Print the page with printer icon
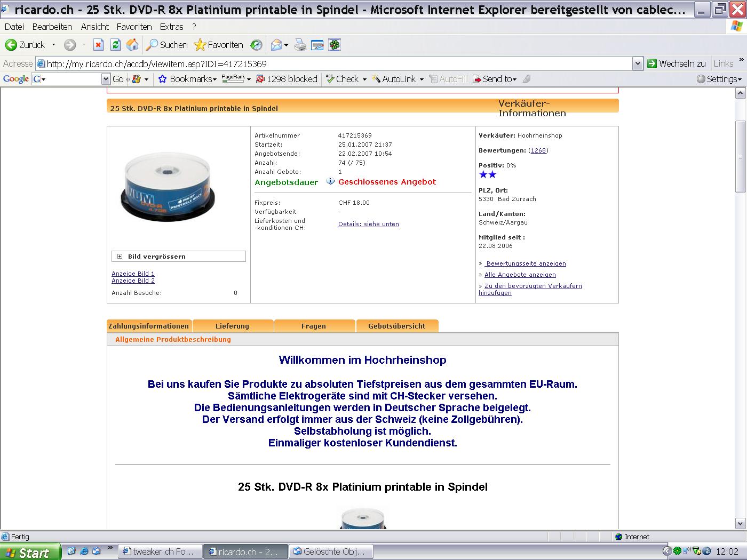This screenshot has width=747, height=560. (x=300, y=45)
